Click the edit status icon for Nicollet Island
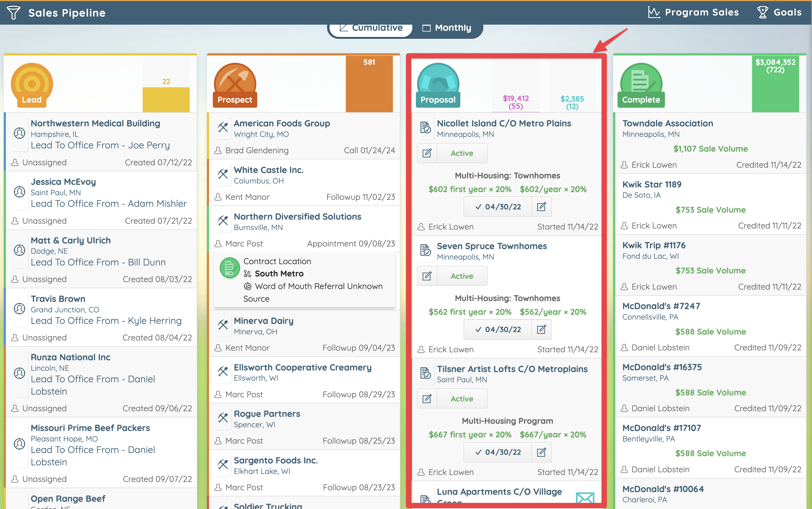Viewport: 812px width, 509px height. coord(427,153)
